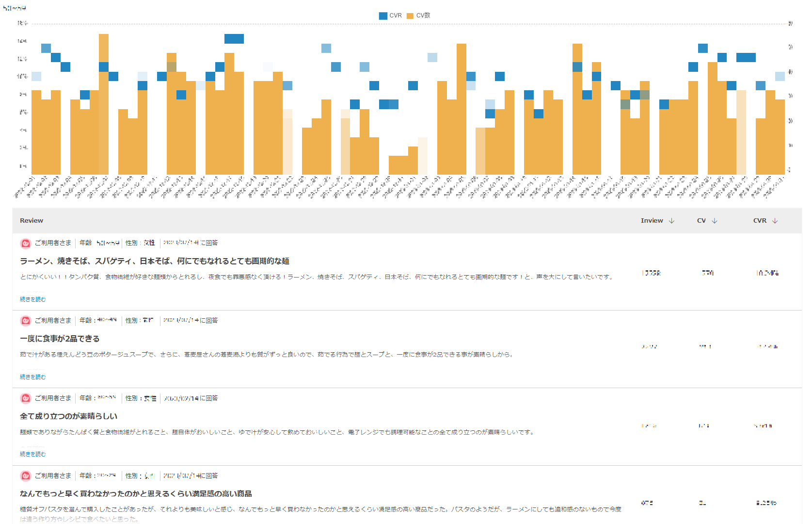
Task: Click the sort arrow beside the CV column
Action: (x=714, y=221)
